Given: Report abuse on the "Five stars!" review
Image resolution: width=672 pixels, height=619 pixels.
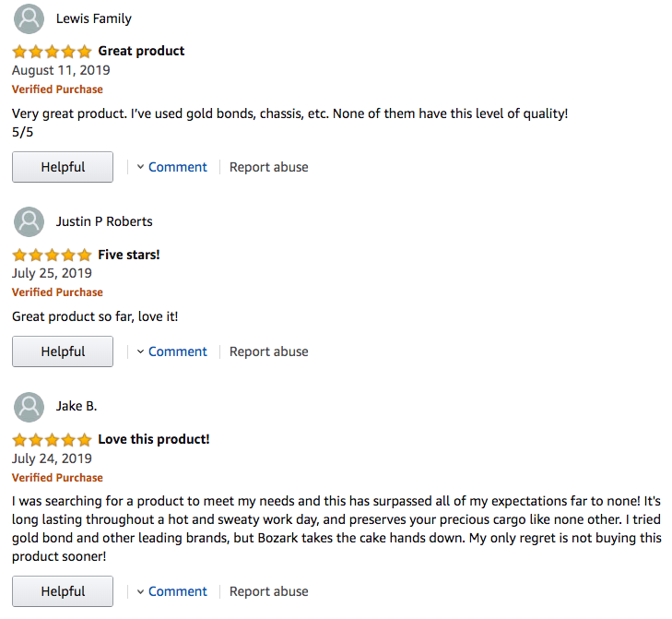Looking at the screenshot, I should [268, 351].
